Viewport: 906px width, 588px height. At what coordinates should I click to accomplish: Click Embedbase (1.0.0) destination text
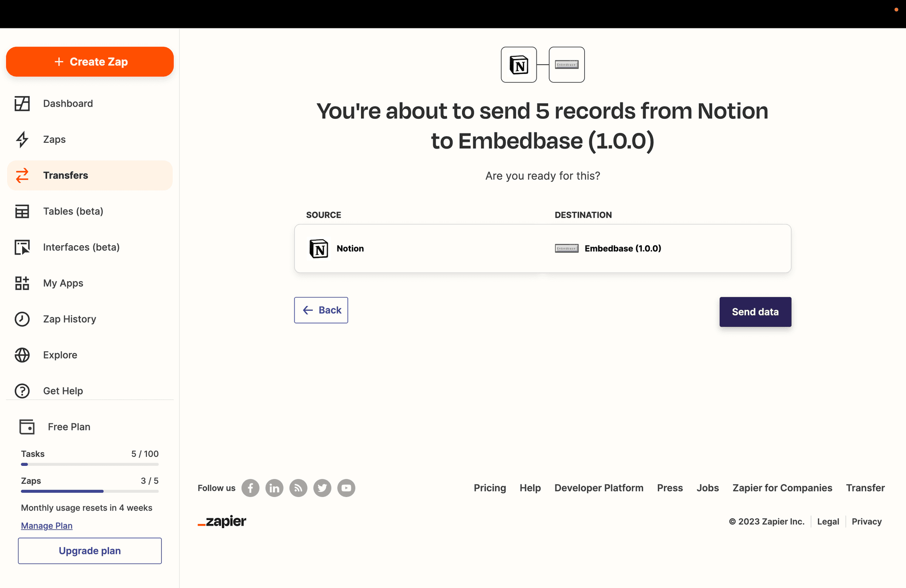click(x=623, y=248)
